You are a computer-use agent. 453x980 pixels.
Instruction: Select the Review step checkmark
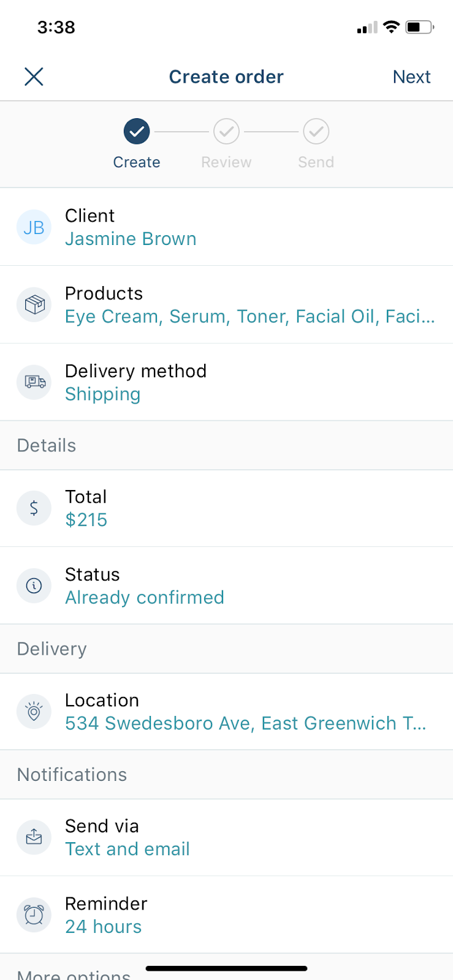[x=226, y=131]
